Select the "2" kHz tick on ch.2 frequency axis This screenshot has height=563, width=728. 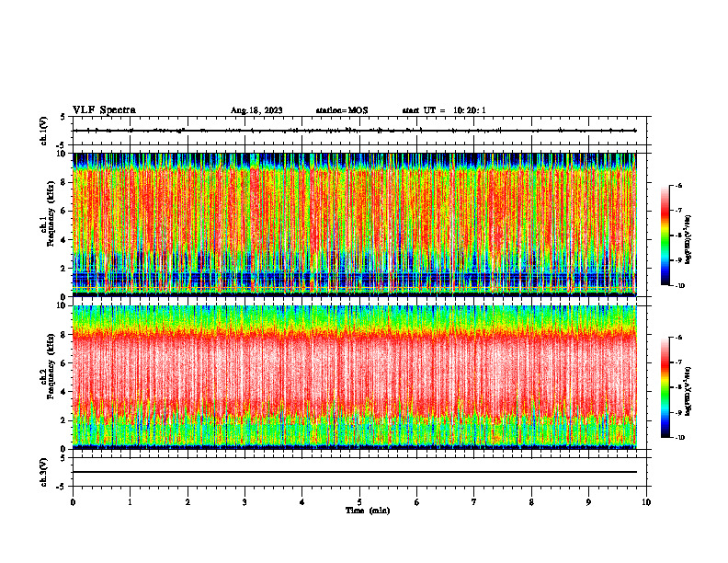pyautogui.click(x=63, y=420)
